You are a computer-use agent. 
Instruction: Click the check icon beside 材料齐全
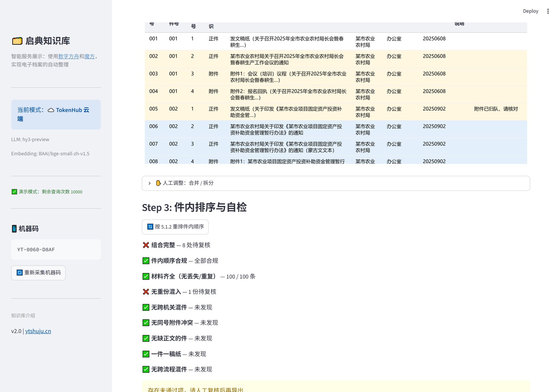(146, 276)
